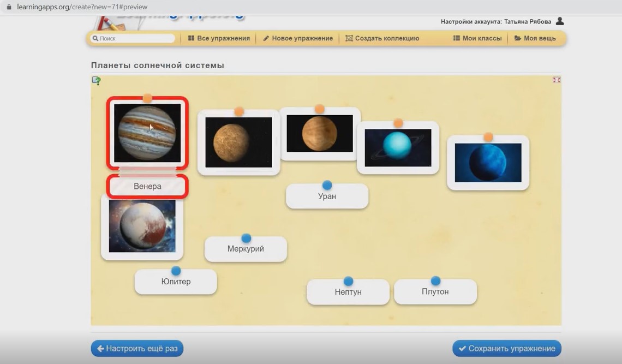Image resolution: width=622 pixels, height=364 pixels.
Task: Pick the Юпитер label card
Action: (x=176, y=283)
